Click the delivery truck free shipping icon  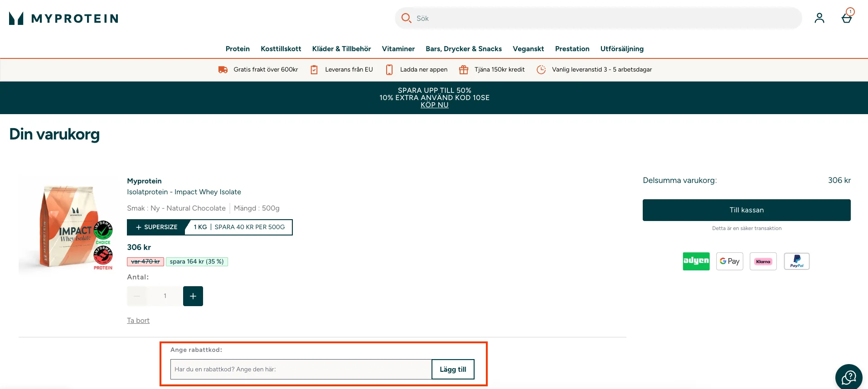(223, 70)
